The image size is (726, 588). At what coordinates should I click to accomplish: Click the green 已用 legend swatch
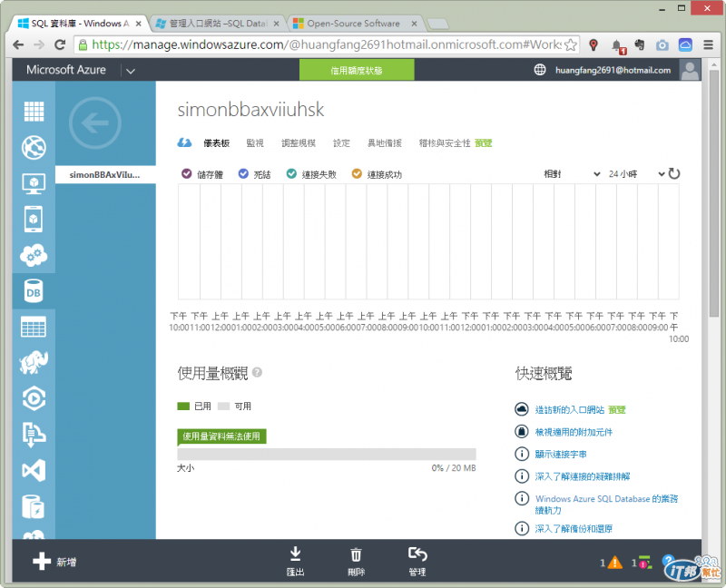coord(183,406)
